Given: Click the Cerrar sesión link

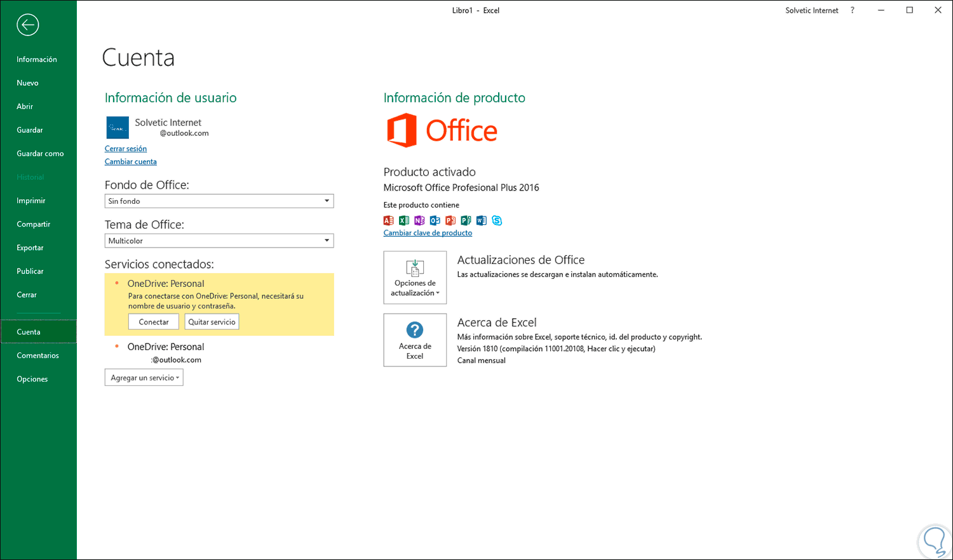Looking at the screenshot, I should [x=126, y=149].
